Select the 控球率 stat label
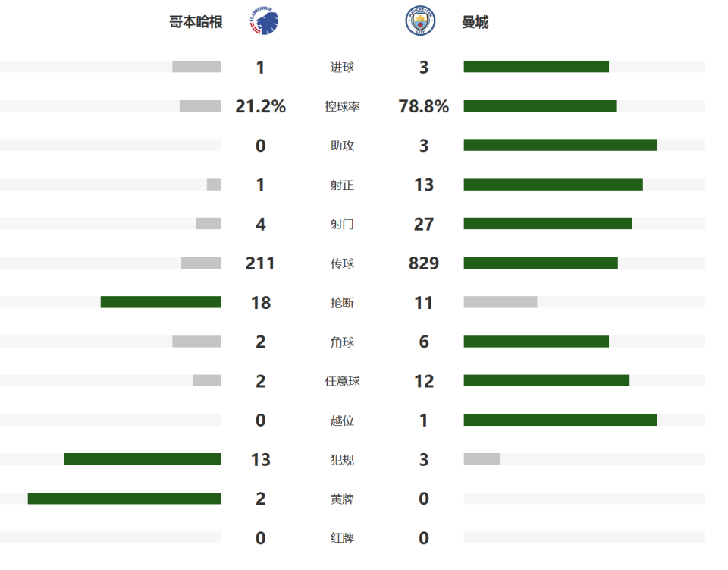 click(342, 107)
